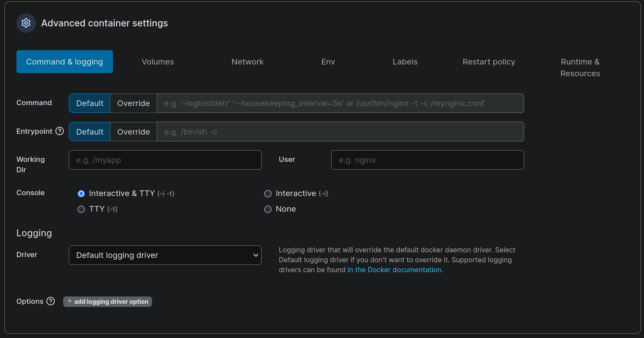Open the Env tab
This screenshot has width=644, height=338.
[328, 62]
